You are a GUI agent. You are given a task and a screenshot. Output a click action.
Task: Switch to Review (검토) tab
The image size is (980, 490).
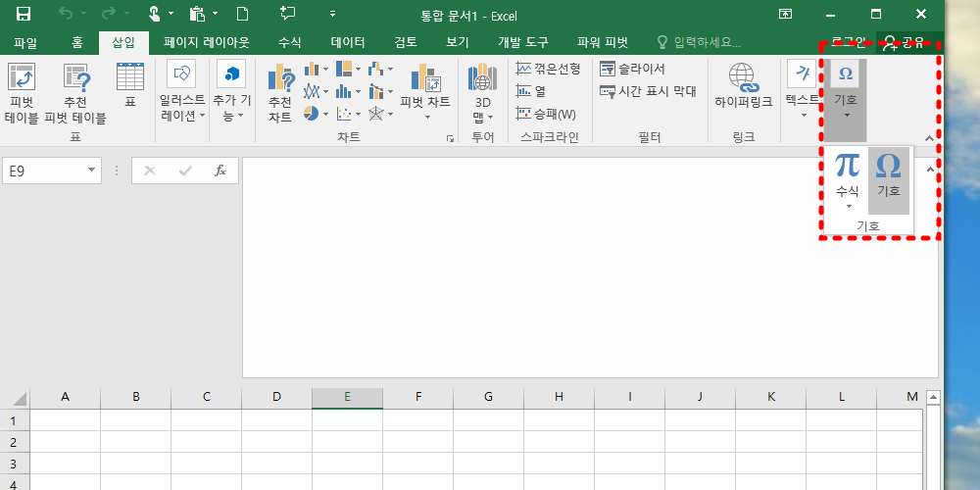coord(405,42)
